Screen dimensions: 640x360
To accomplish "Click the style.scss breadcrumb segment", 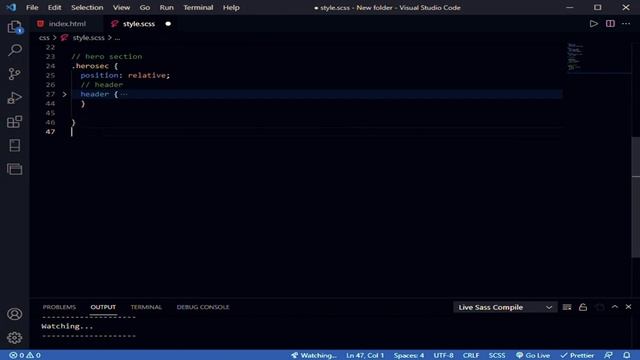I will 88,38.
